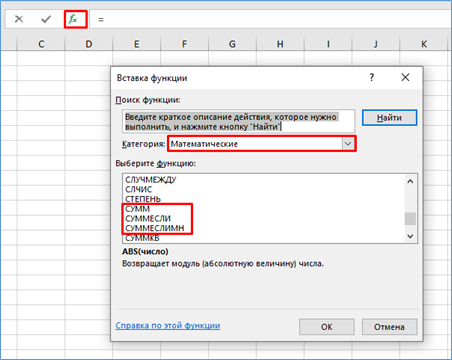Screen dimensions: 452x360
Task: Select СЛЧИС in the function list
Action: coord(263,189)
